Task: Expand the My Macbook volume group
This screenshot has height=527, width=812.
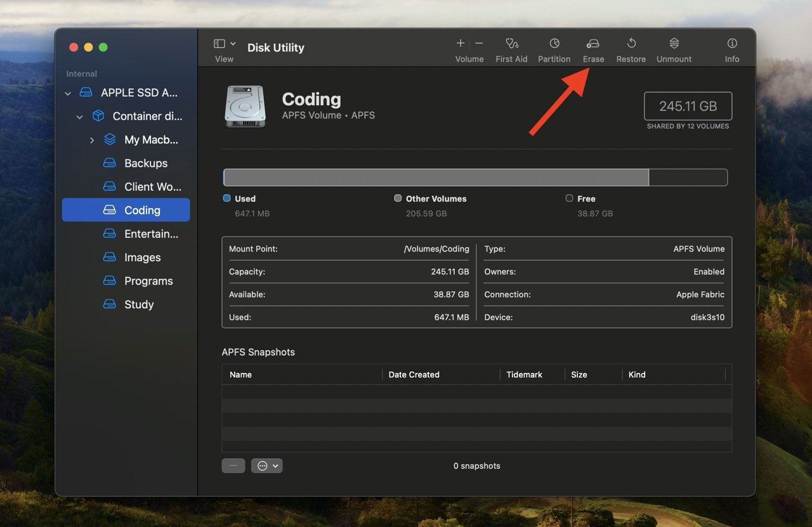Action: coord(91,140)
